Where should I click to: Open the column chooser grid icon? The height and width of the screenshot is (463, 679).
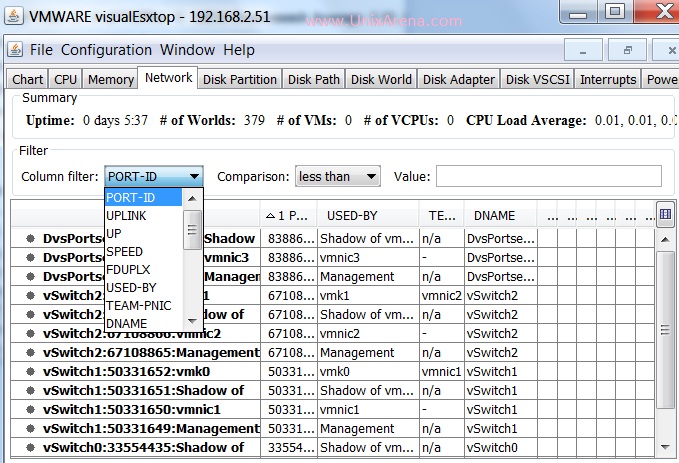pos(665,214)
